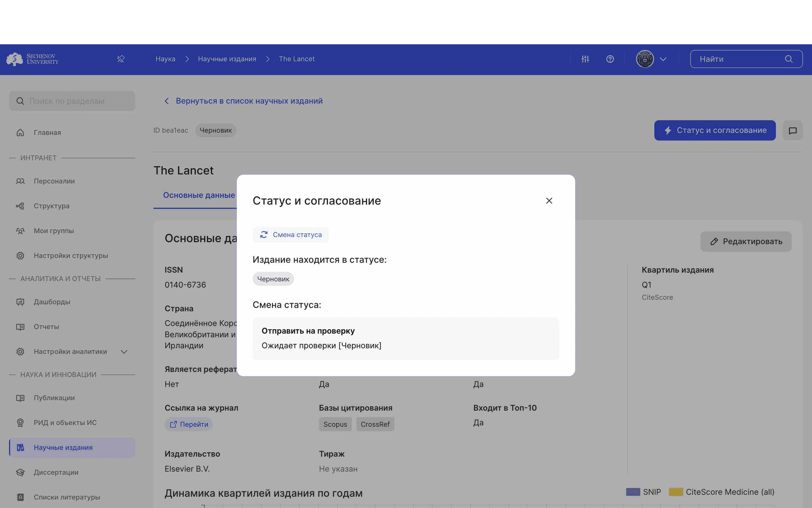Screen dimensions: 812x508
Task: Select the Основные данные tab
Action: (199, 195)
